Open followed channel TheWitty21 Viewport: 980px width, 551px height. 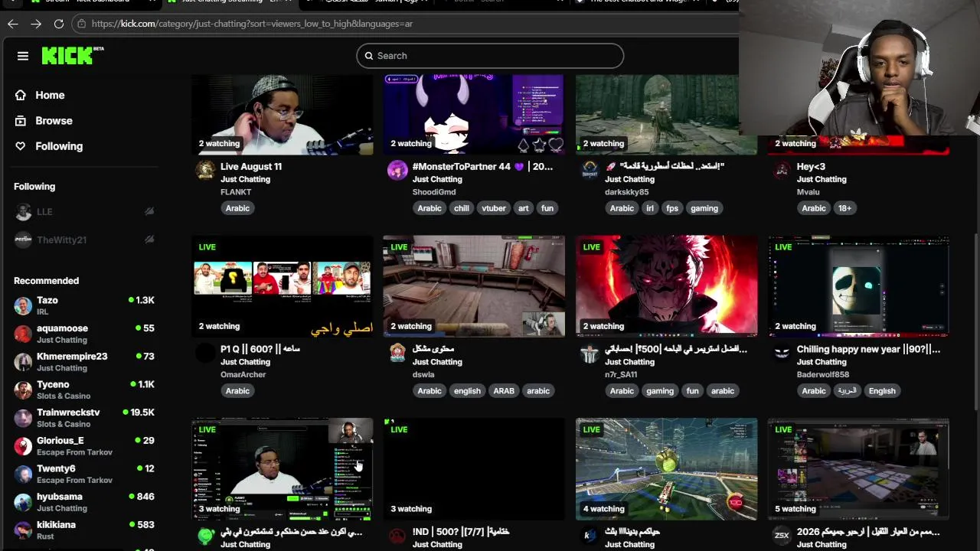point(84,240)
